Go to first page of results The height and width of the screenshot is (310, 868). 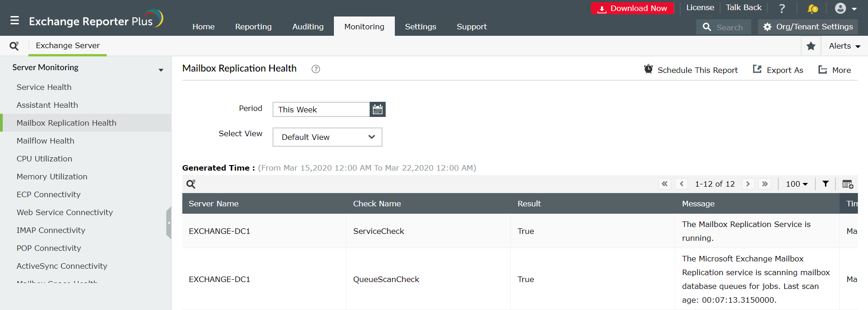point(665,184)
